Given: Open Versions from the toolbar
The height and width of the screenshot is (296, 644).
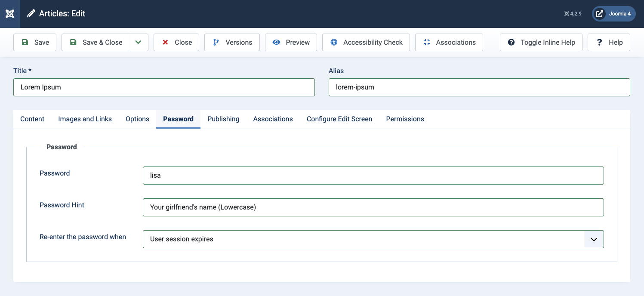Looking at the screenshot, I should point(232,42).
